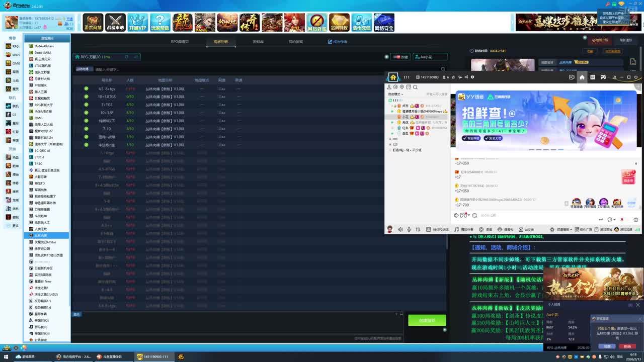Switch to the 游戏库 tab
644x362 pixels.
pyautogui.click(x=258, y=42)
